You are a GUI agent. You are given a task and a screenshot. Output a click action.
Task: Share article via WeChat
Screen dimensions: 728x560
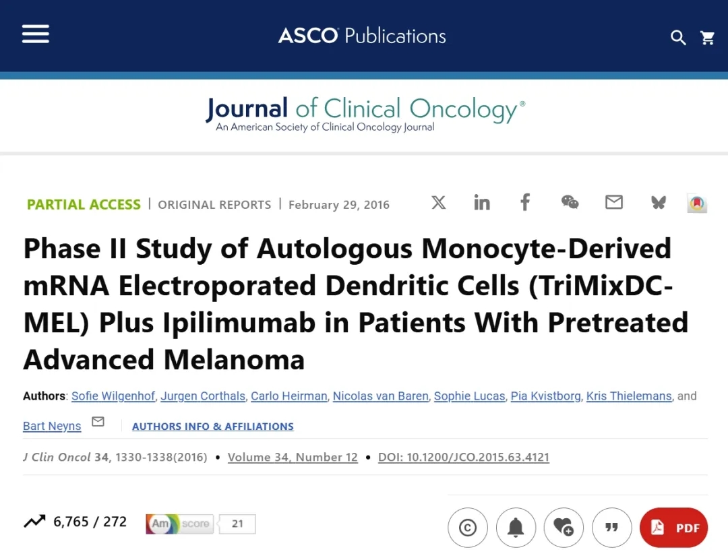tap(570, 202)
